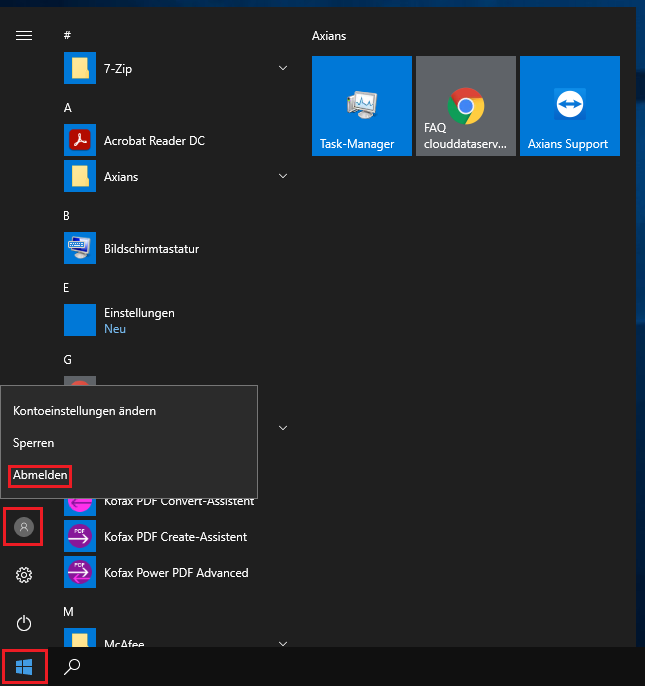The image size is (645, 686).
Task: Open Kofax PDF Create-Assistent icon
Action: [x=80, y=536]
